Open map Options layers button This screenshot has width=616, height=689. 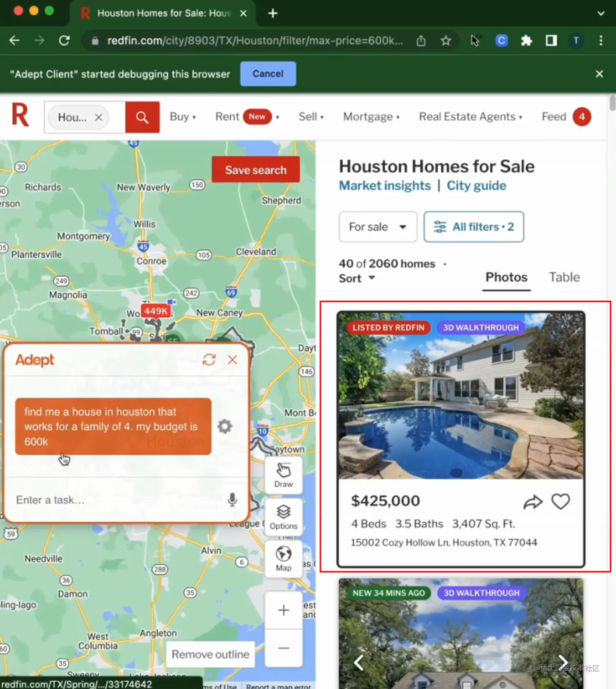[x=284, y=517]
